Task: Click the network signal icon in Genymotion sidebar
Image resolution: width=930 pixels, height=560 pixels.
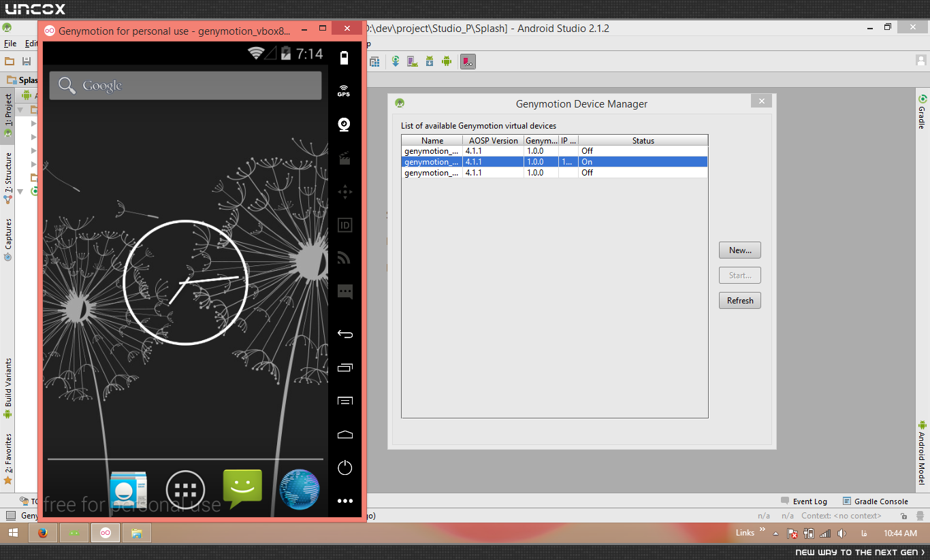Action: (344, 258)
